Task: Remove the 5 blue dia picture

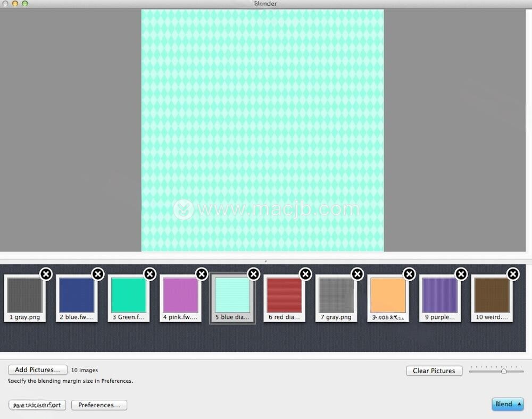Action: click(254, 274)
